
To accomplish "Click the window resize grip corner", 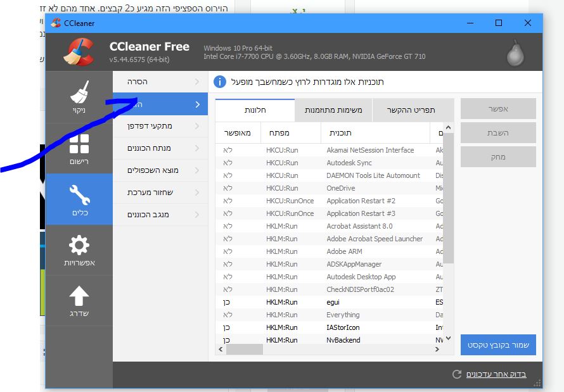I will point(537,384).
